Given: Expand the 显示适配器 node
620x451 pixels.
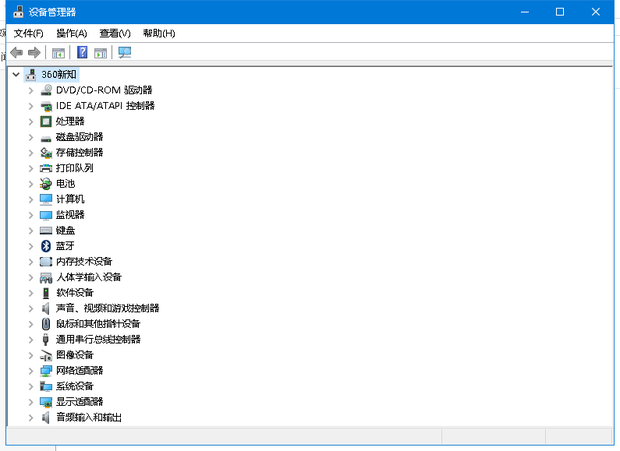Looking at the screenshot, I should coord(31,402).
